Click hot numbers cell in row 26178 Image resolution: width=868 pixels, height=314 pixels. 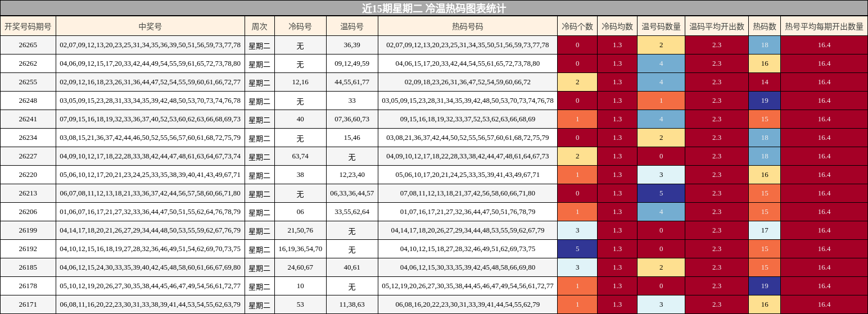tap(468, 286)
